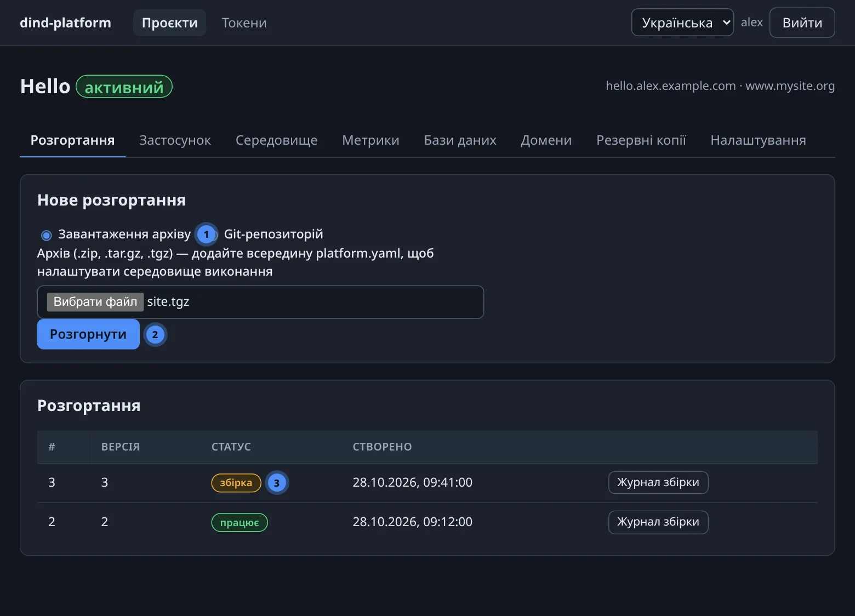The width and height of the screenshot is (855, 616).
Task: Open Журнал збірки for deployment 3
Action: pos(658,482)
